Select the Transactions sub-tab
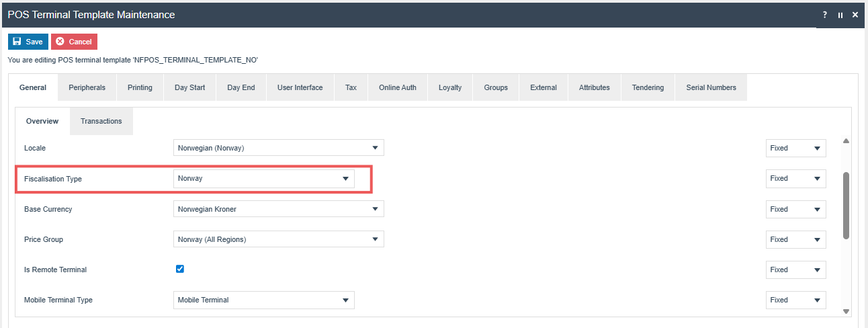Viewport: 868px width, 328px height. [x=101, y=121]
